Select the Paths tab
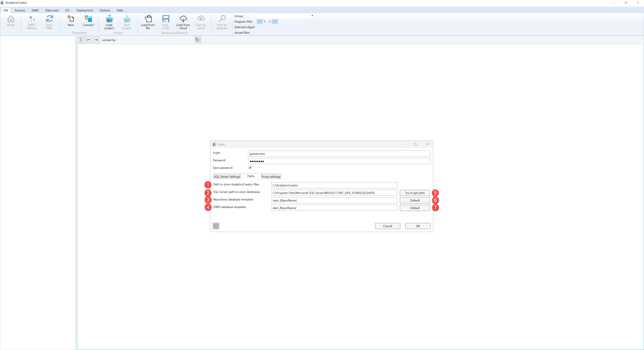Image resolution: width=644 pixels, height=350 pixels. pos(251,176)
